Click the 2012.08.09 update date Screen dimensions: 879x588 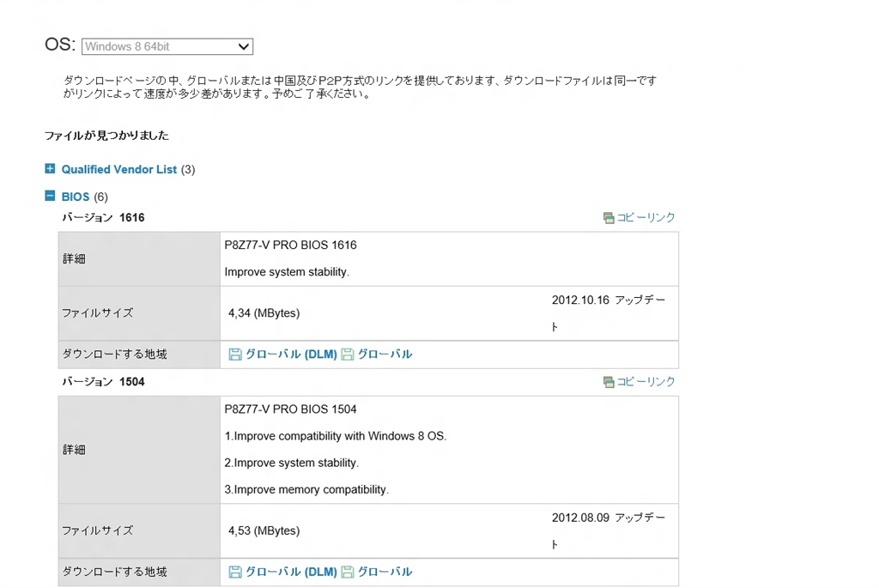click(x=580, y=518)
